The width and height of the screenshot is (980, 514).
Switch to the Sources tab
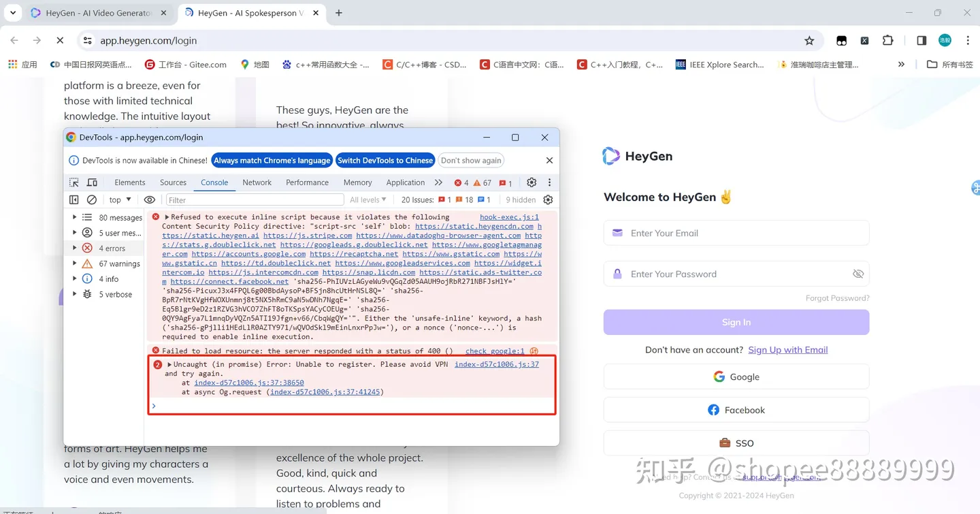[x=173, y=182]
